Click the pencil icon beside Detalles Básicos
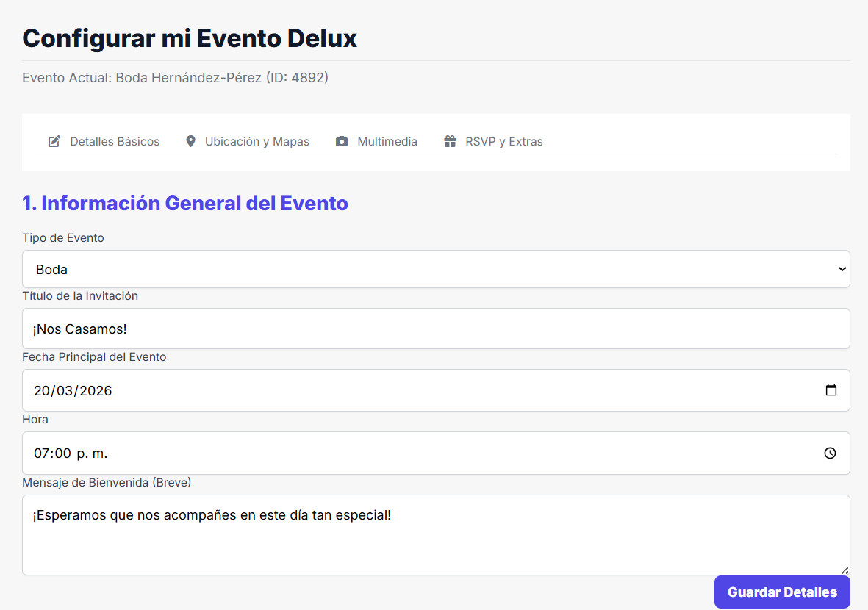This screenshot has height=610, width=868. (x=54, y=141)
